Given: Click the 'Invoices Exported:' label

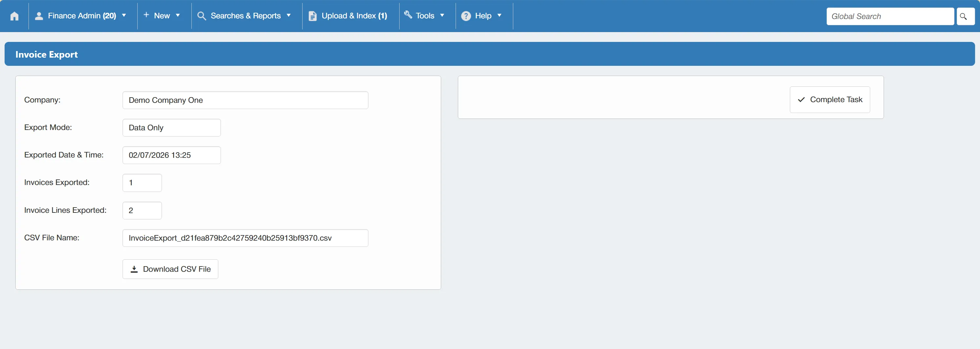Looking at the screenshot, I should [x=57, y=182].
